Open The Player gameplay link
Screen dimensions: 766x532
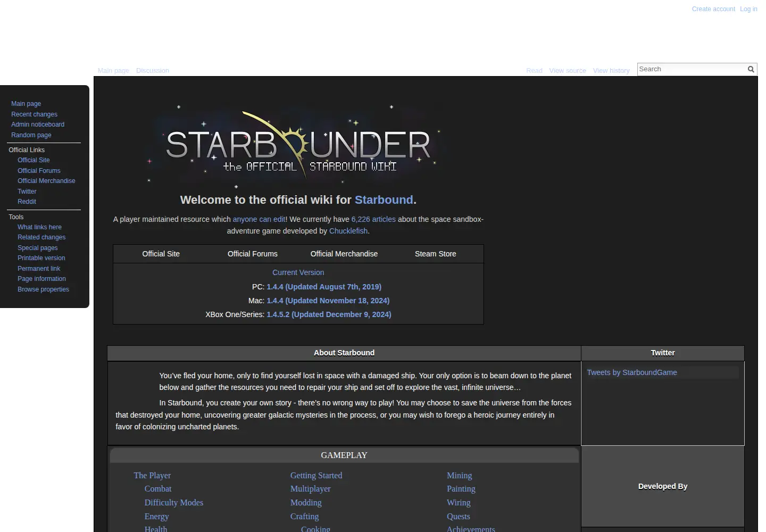[152, 476]
